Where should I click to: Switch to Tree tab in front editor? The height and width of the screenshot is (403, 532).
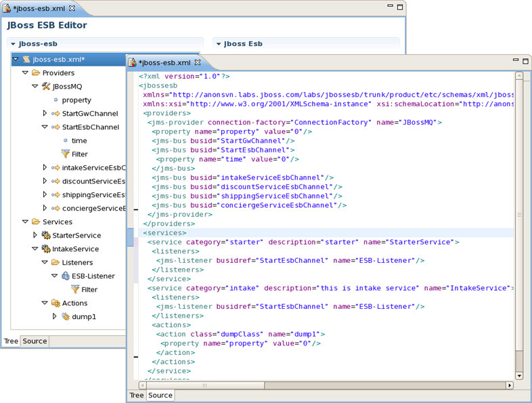click(137, 395)
